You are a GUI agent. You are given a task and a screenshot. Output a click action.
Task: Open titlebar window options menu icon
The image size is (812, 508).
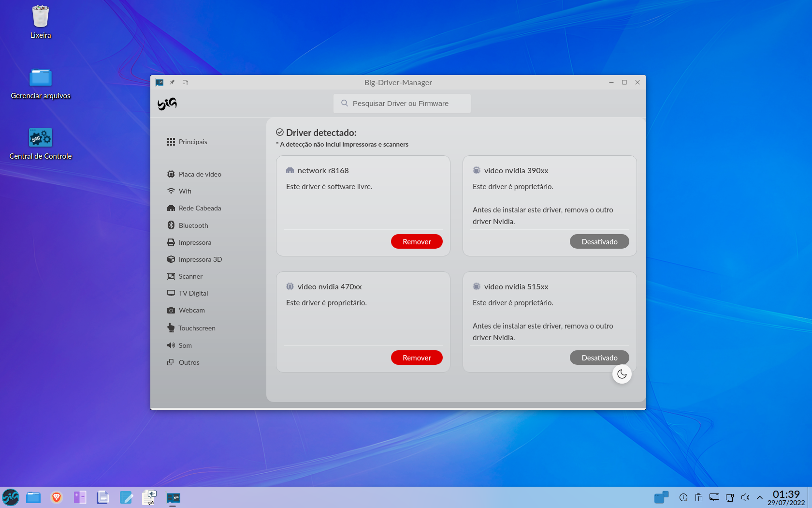click(186, 82)
